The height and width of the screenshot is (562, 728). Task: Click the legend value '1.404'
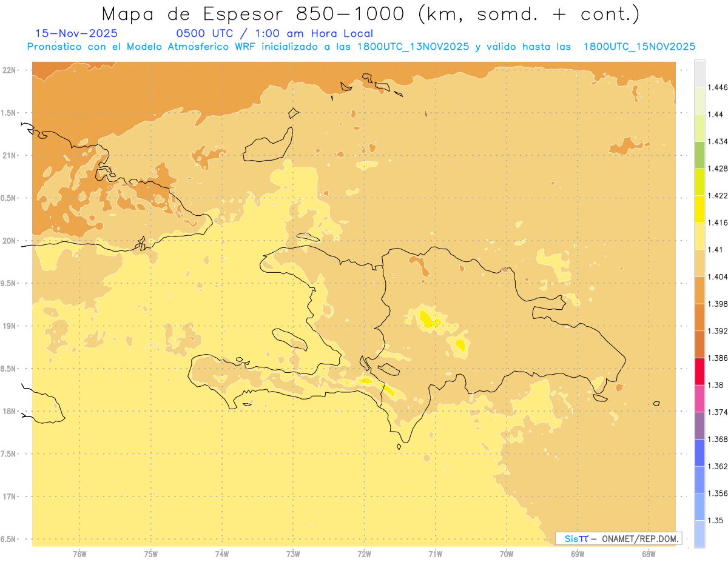point(718,276)
